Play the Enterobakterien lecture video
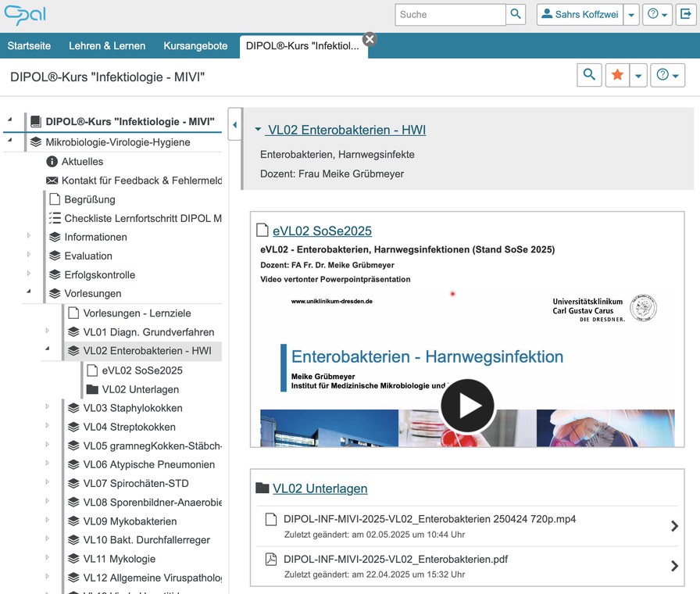 (467, 406)
